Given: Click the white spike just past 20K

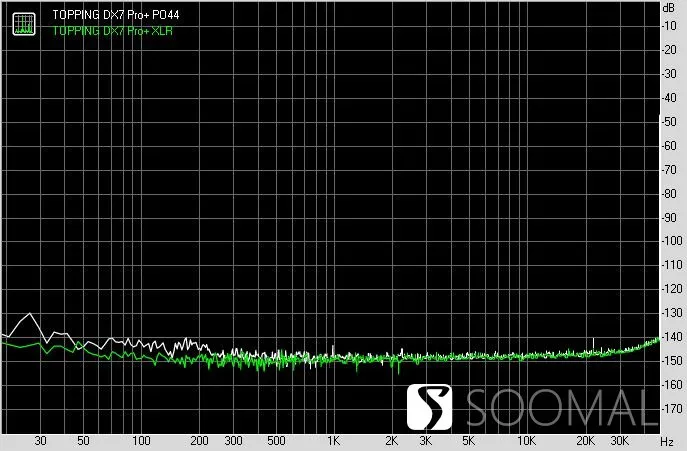Looking at the screenshot, I should tap(593, 344).
